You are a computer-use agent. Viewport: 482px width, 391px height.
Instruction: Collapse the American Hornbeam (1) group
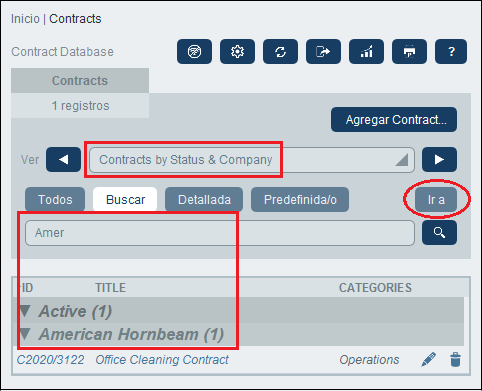coord(25,334)
